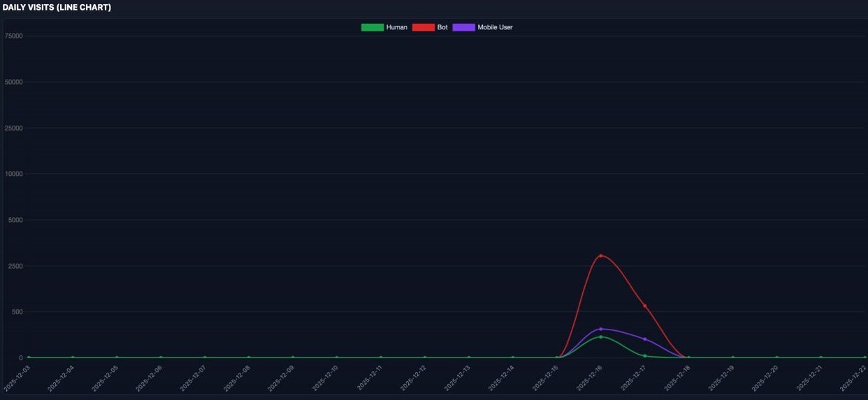Select the first data point at 2025-12-03
The width and height of the screenshot is (868, 400).
(29, 357)
